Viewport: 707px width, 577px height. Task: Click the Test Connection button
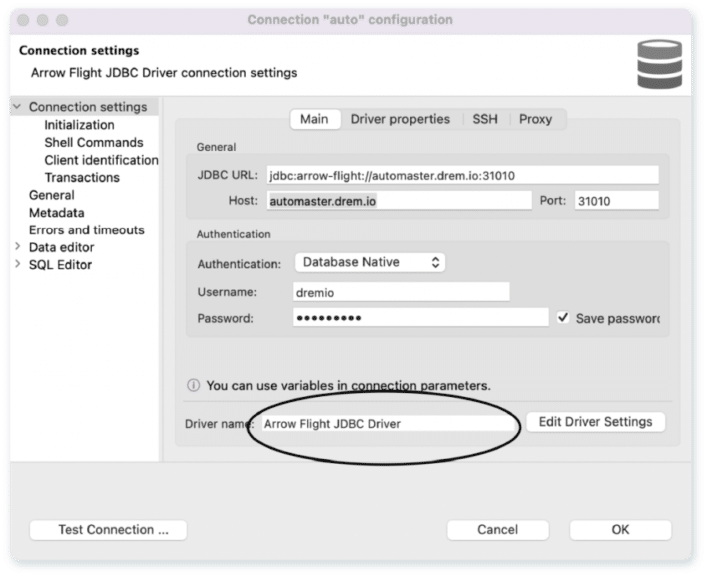coord(108,530)
